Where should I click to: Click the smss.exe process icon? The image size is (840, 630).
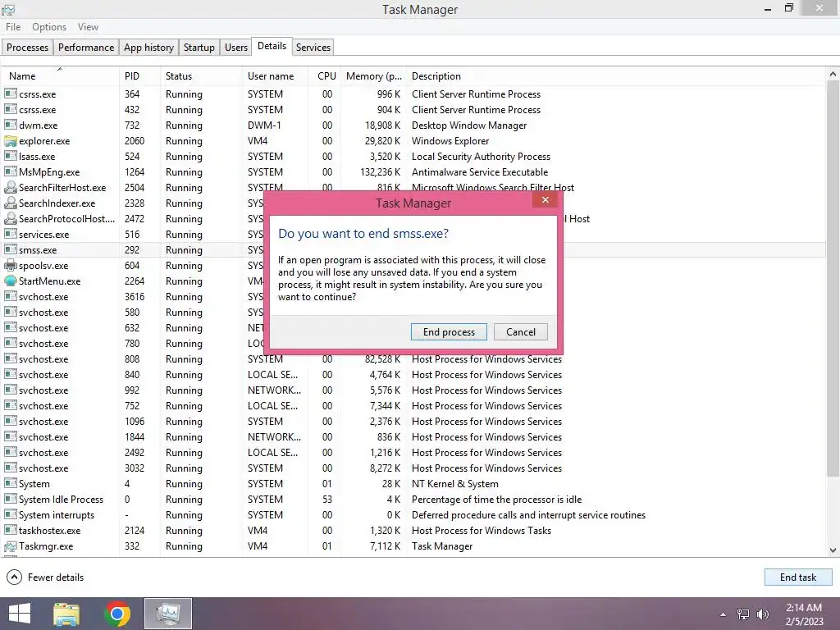[10, 250]
